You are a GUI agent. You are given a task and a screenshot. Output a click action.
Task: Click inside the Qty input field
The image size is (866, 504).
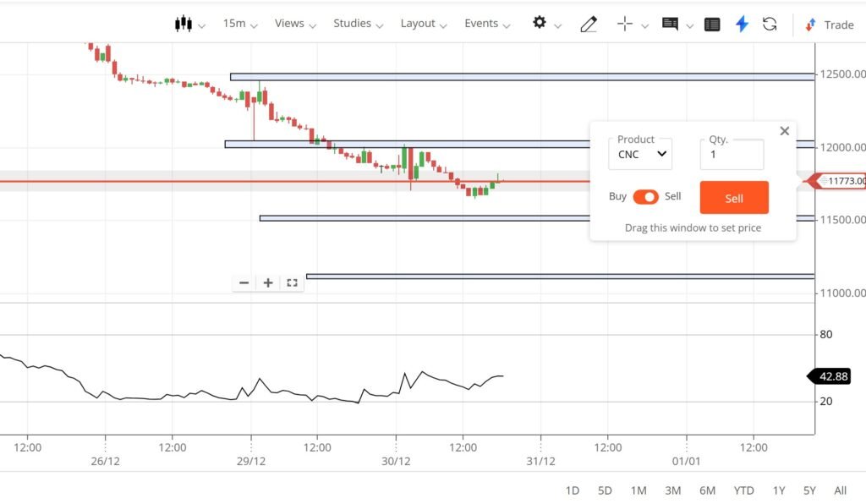pos(731,155)
